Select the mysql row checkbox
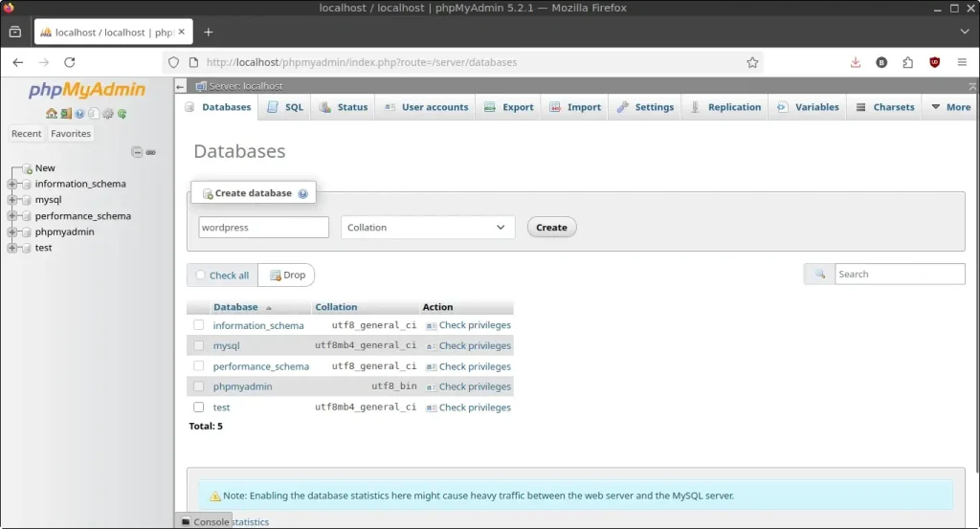 coord(198,345)
